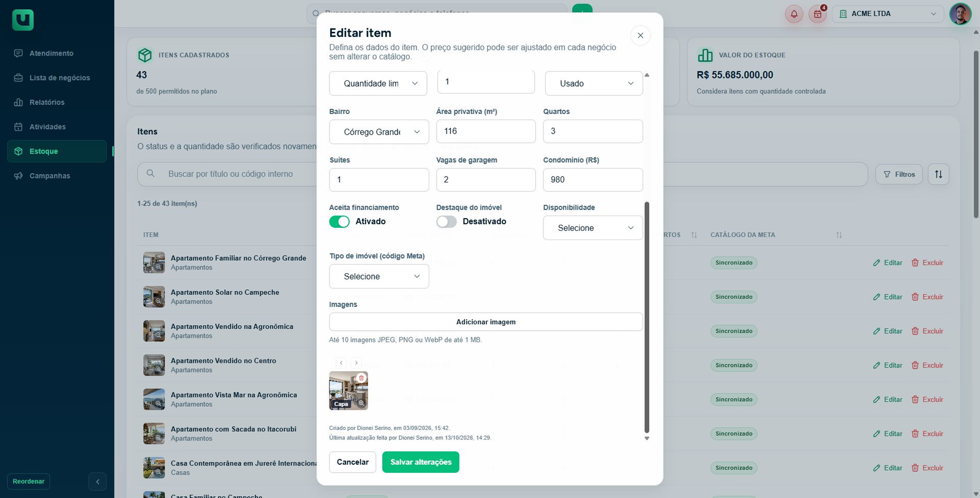Viewport: 980px width, 498px height.
Task: Close the Editar item dialog
Action: 640,36
